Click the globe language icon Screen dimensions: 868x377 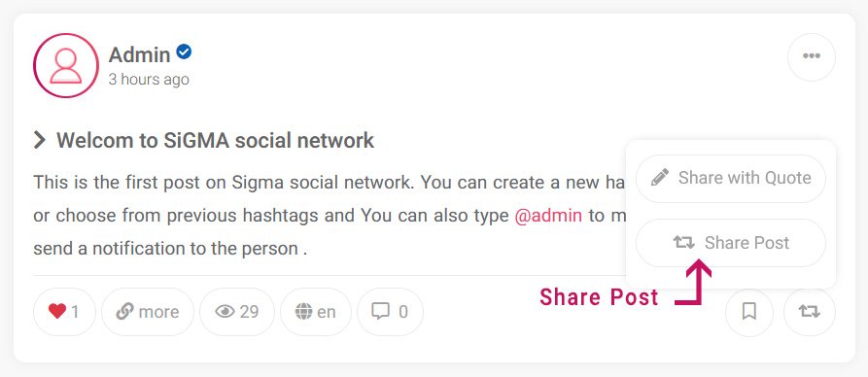pos(303,312)
